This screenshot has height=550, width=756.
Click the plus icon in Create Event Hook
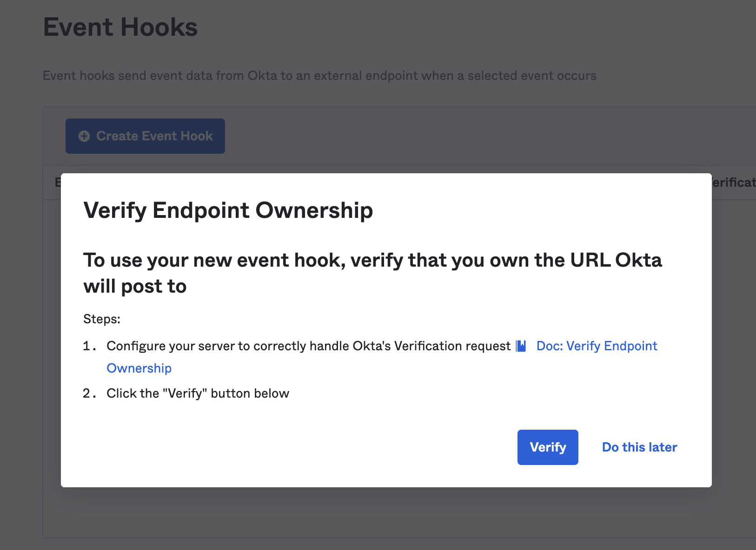tap(84, 136)
